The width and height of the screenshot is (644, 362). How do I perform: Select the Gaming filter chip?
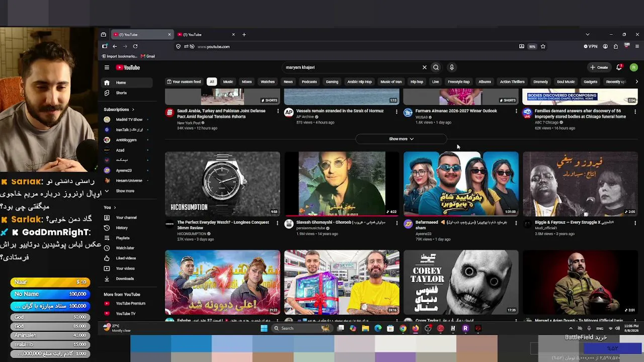coord(332,82)
